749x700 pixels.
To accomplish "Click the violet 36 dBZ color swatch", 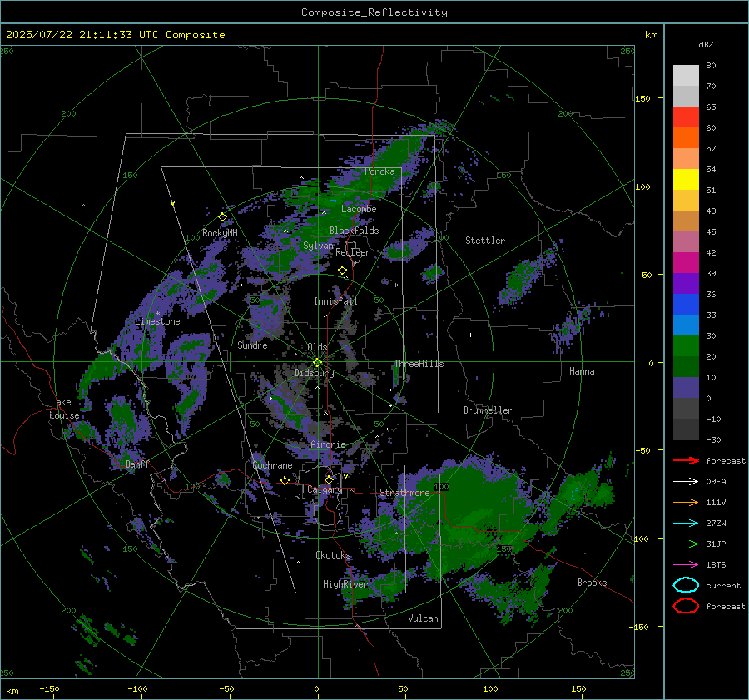I will 686,284.
